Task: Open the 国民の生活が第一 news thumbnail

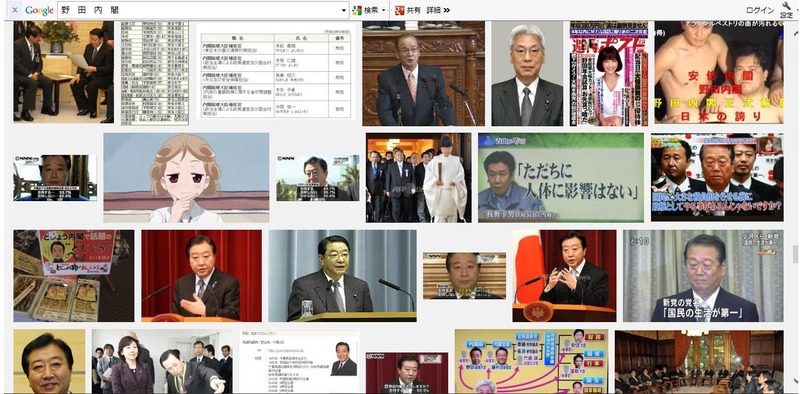Action: pyautogui.click(x=703, y=276)
